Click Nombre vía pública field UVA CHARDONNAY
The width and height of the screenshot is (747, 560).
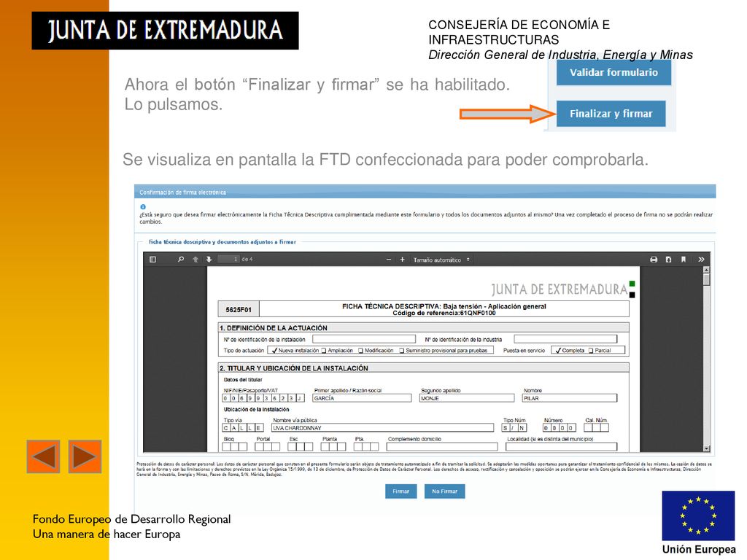(x=382, y=427)
